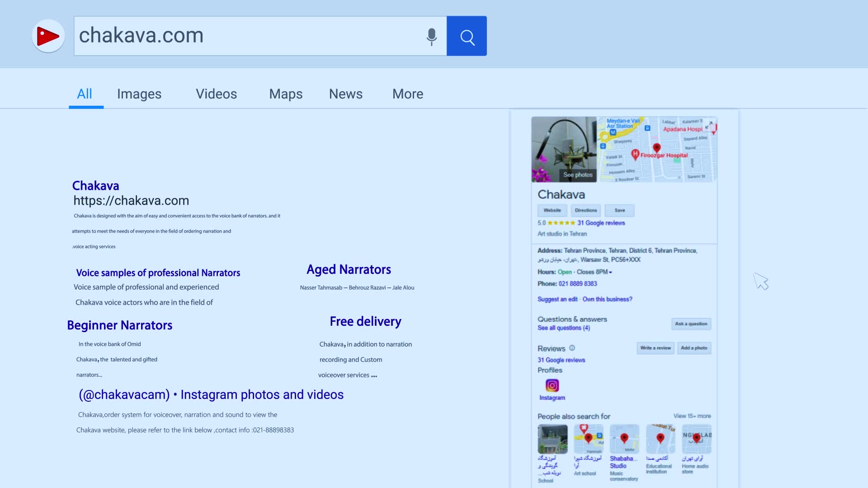
Task: Click the Reviews info circle icon
Action: coord(572,348)
